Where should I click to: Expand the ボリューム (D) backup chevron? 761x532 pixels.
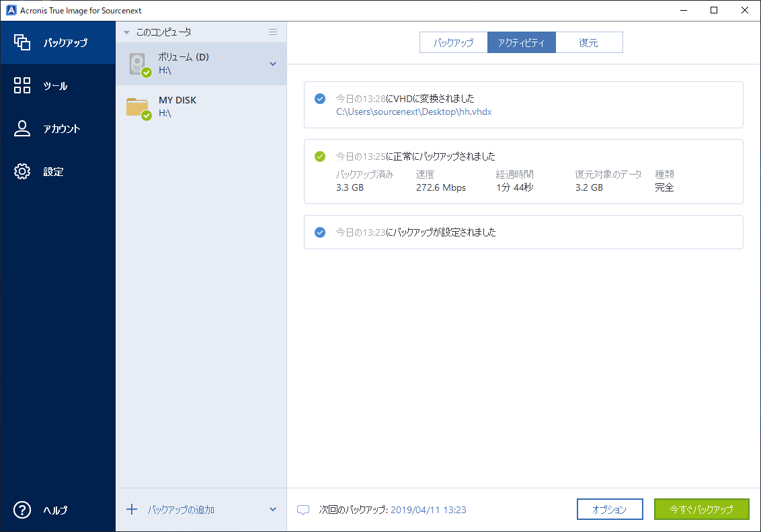[x=274, y=62]
